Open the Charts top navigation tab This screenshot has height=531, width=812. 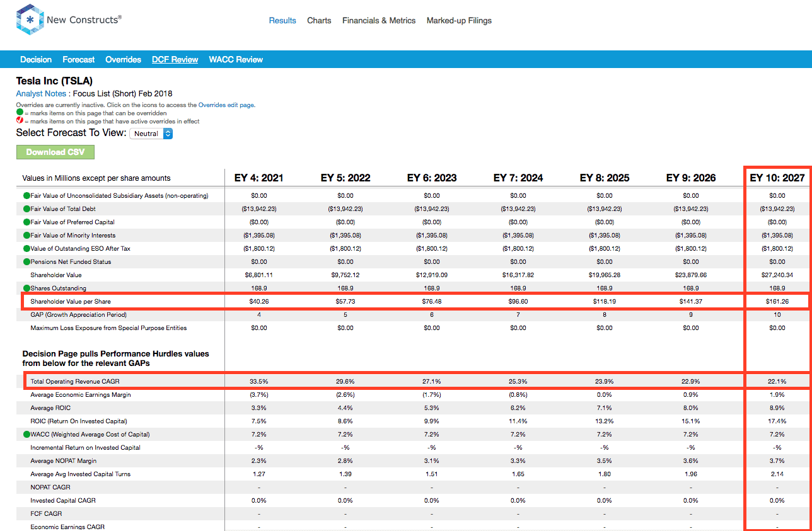pyautogui.click(x=319, y=20)
